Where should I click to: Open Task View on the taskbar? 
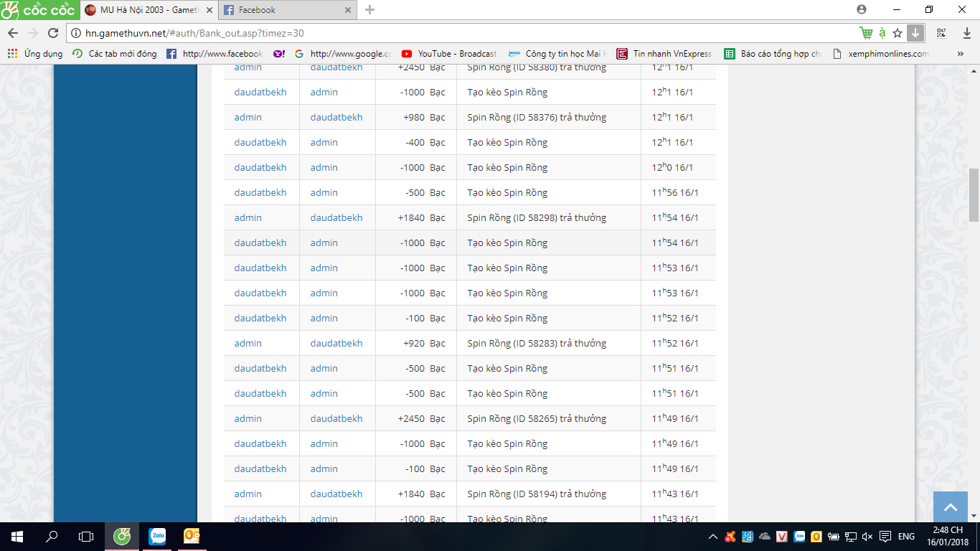tap(86, 537)
